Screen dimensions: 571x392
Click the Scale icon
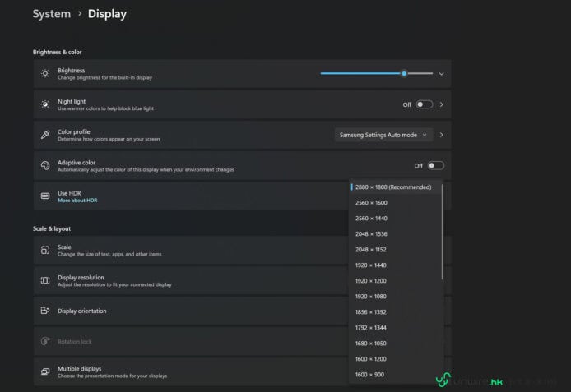coord(45,250)
